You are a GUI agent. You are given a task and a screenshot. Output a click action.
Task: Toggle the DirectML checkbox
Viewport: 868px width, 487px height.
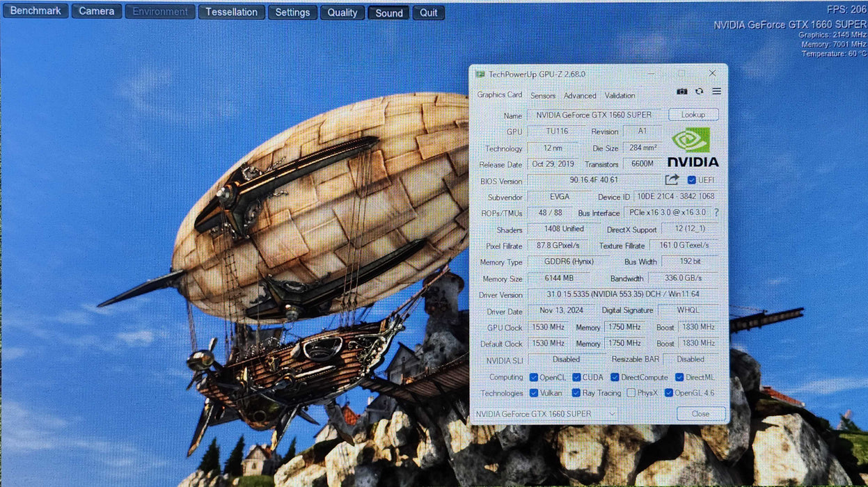(679, 377)
